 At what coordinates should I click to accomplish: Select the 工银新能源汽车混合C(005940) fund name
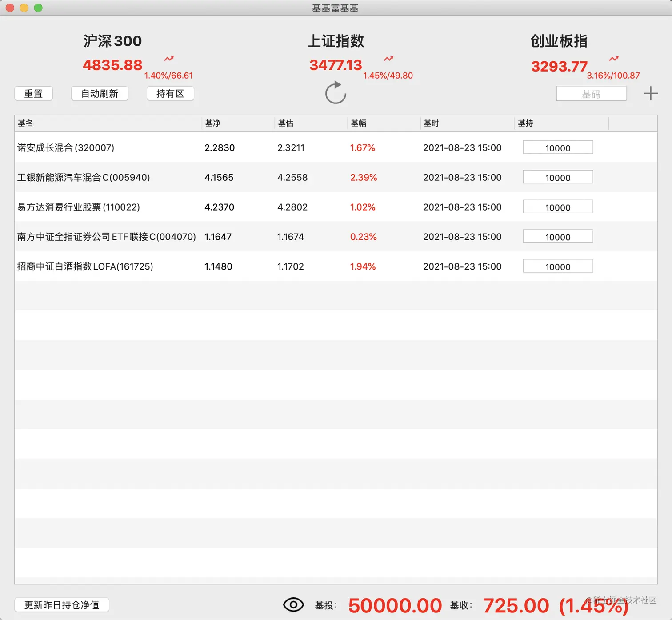point(84,177)
